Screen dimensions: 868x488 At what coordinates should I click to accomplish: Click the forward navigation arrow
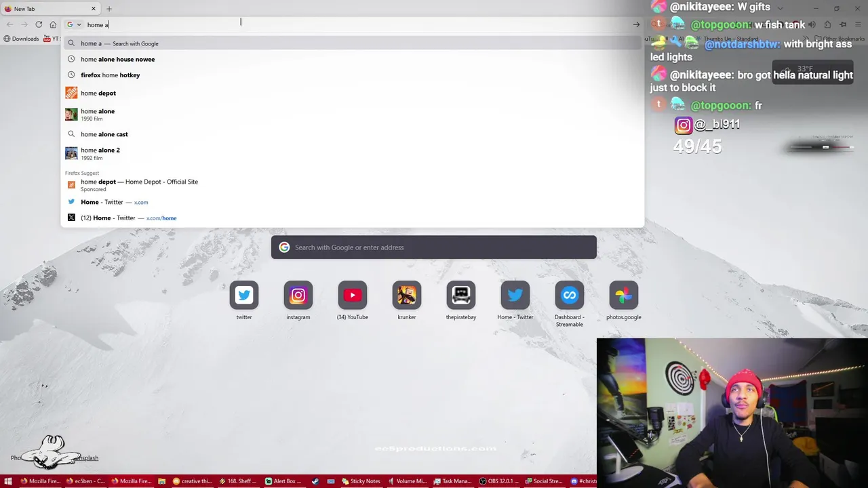coord(24,24)
